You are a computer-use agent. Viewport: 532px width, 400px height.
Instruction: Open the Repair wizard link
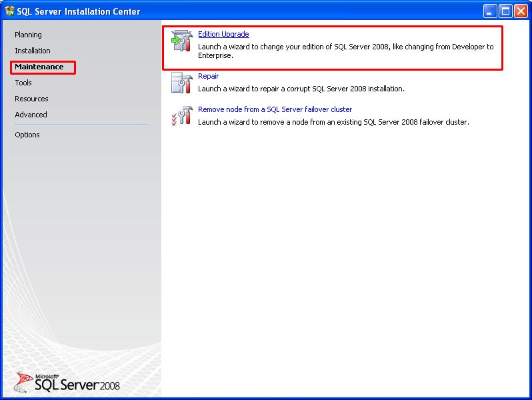pos(208,76)
